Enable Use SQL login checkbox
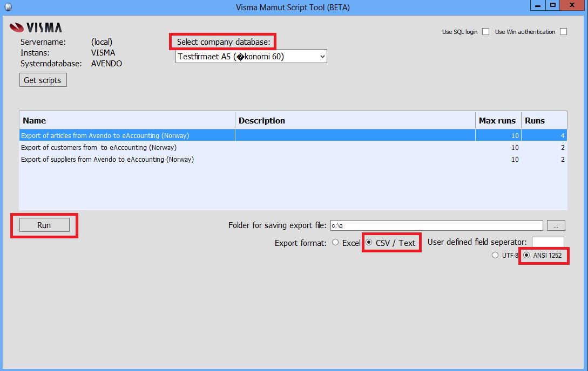Image resolution: width=588 pixels, height=371 pixels. [485, 32]
